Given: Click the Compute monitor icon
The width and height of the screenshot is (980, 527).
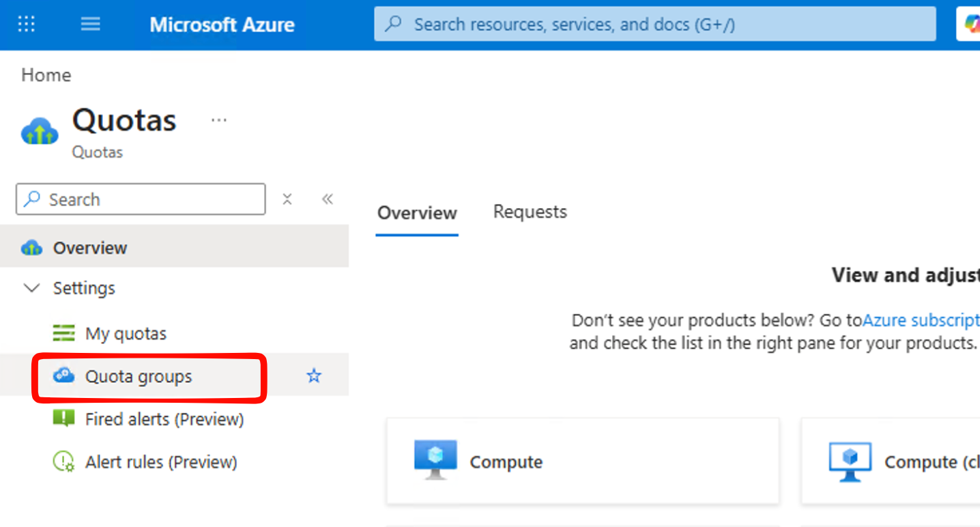Looking at the screenshot, I should [x=435, y=461].
